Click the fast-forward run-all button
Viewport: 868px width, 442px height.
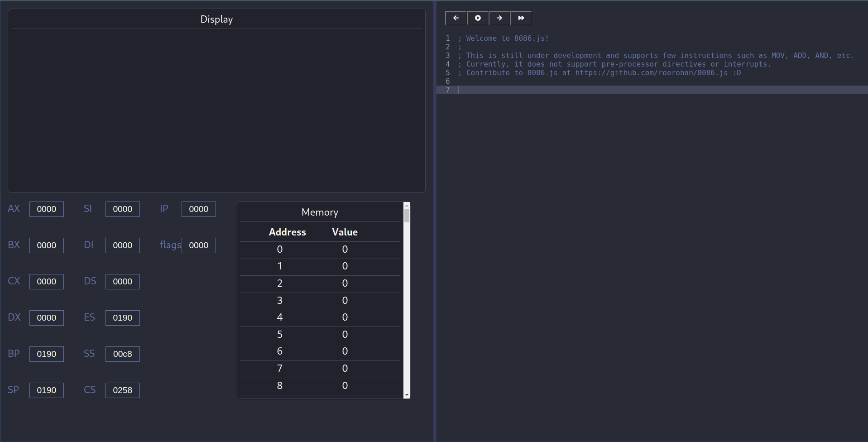click(521, 18)
